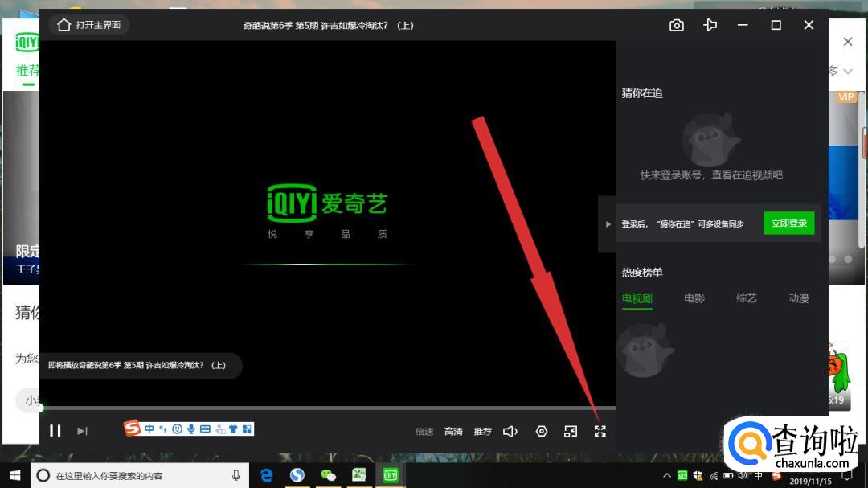Open Sogou browser from taskbar
The image size is (868, 488).
(297, 475)
